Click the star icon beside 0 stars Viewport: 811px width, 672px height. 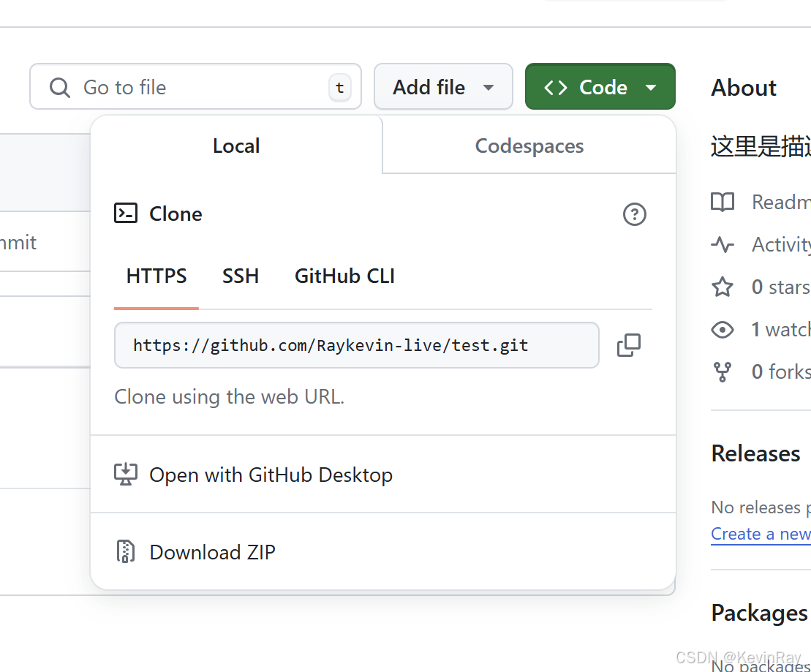tap(723, 287)
